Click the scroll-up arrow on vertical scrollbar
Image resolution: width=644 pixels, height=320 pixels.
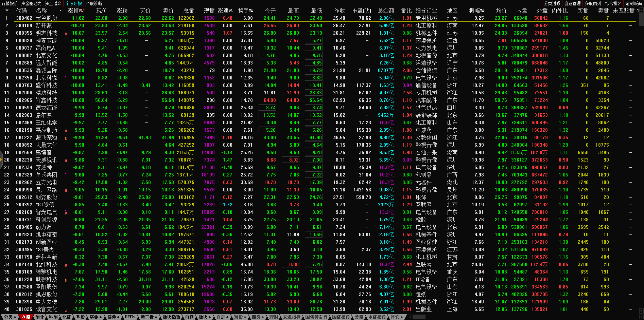(641, 11)
